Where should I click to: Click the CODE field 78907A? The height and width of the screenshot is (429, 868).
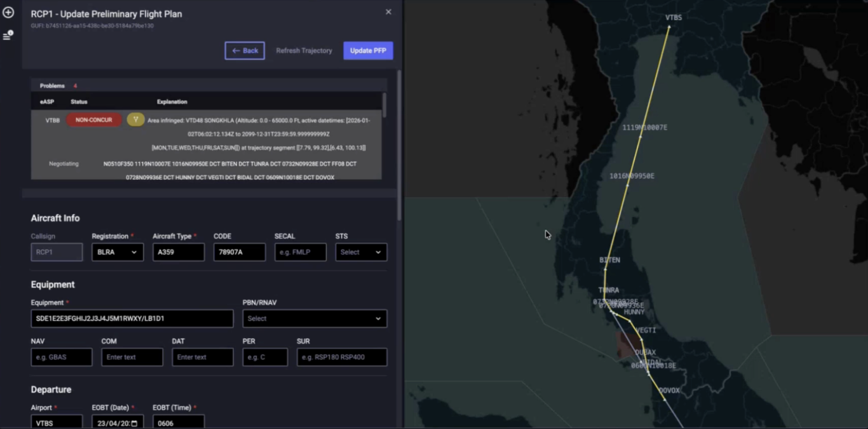pos(239,252)
